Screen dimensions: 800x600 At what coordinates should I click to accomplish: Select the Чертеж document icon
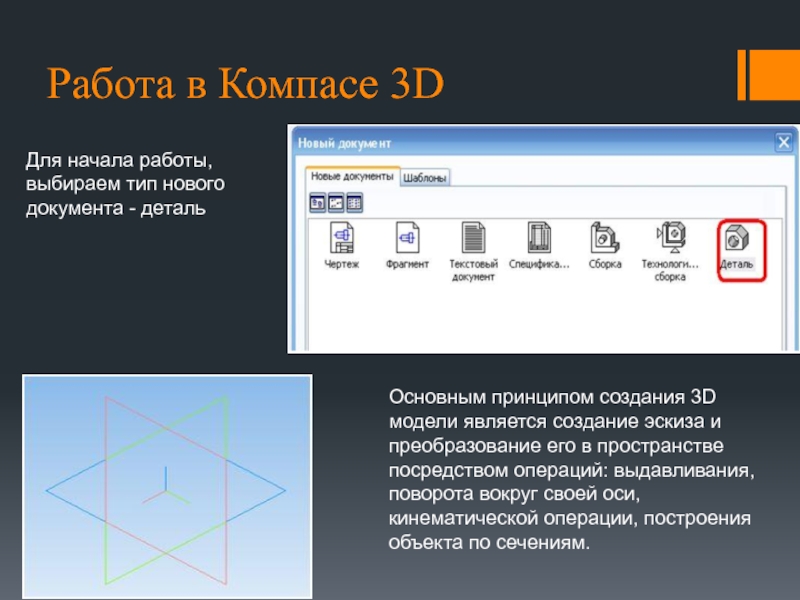(x=341, y=237)
